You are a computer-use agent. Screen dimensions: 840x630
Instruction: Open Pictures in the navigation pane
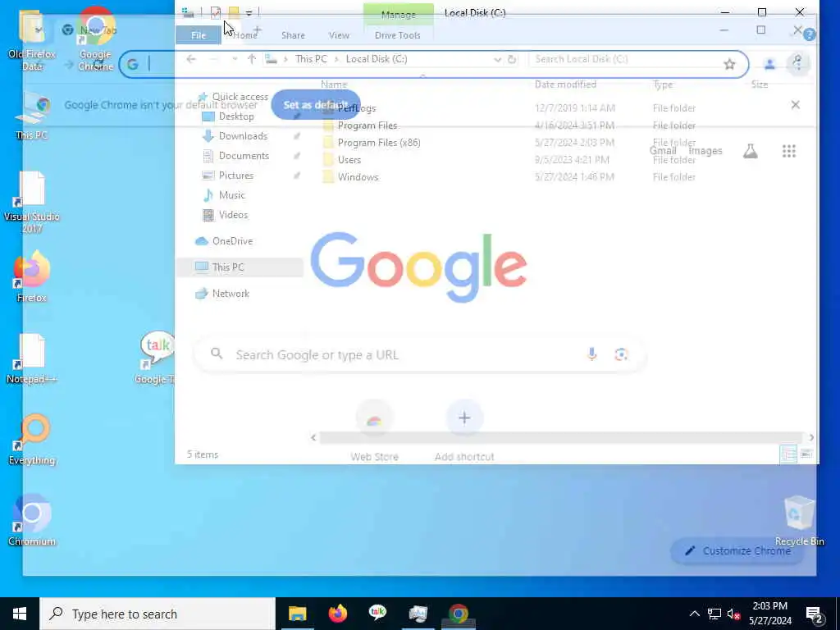tap(228, 176)
